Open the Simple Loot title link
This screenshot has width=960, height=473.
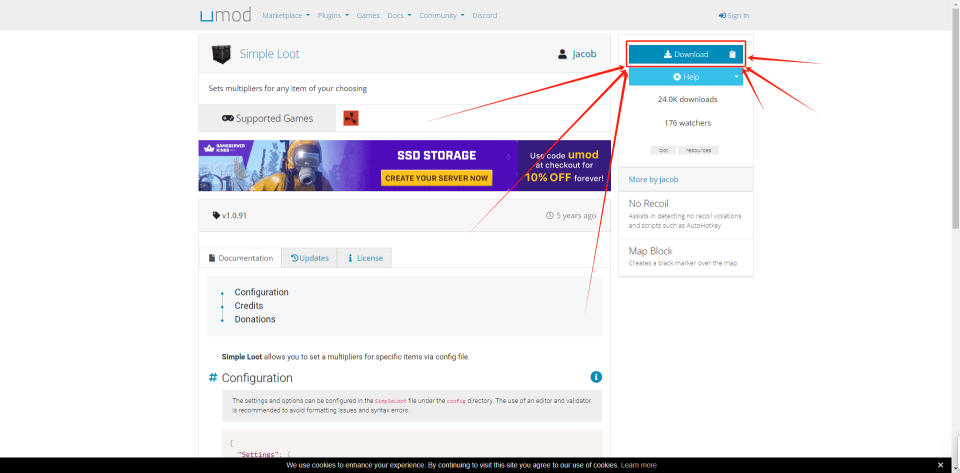point(269,54)
